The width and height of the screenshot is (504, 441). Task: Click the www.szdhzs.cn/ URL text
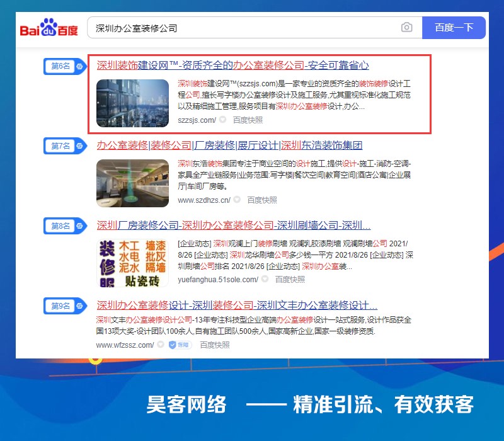(x=203, y=200)
